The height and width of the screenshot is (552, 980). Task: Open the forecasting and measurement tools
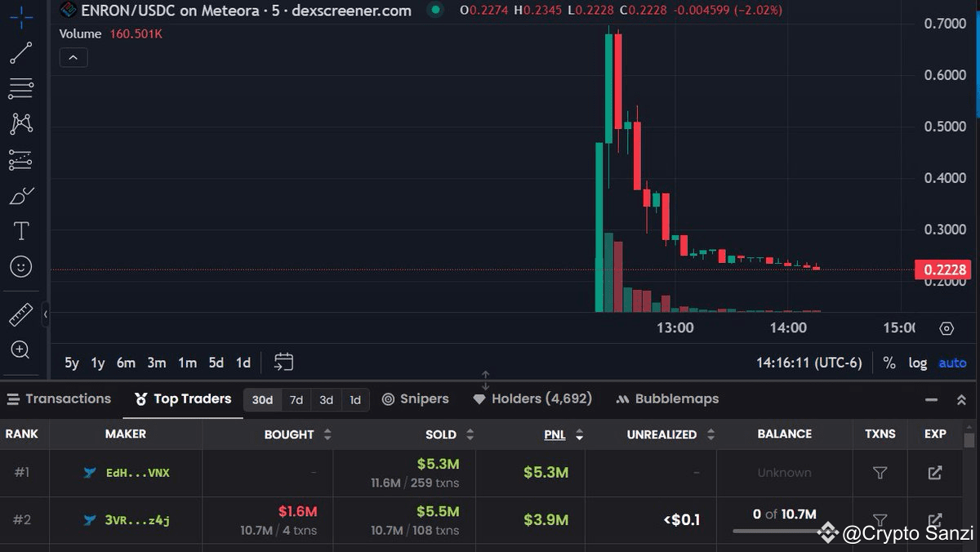20,159
